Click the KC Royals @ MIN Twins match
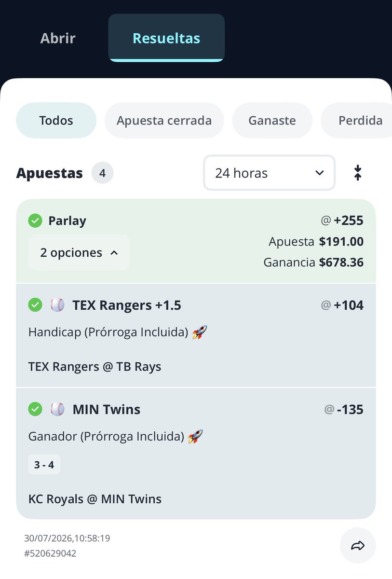Viewport: 392px width, 579px height. pos(95,499)
